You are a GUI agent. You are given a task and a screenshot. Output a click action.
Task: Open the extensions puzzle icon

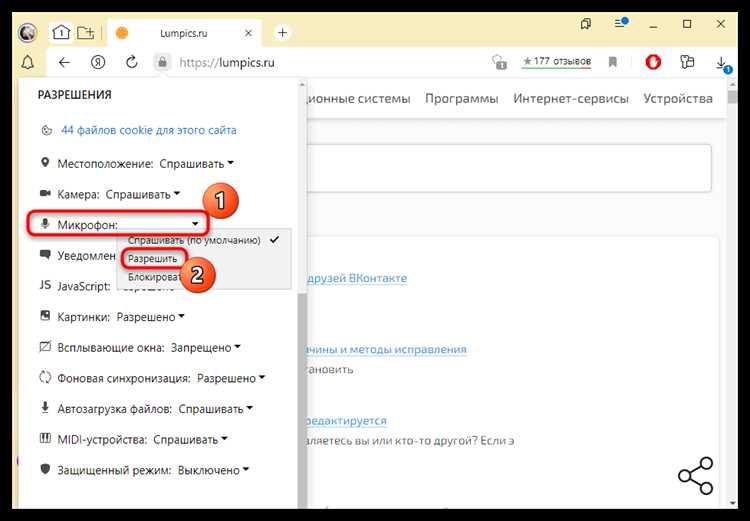pyautogui.click(x=687, y=62)
